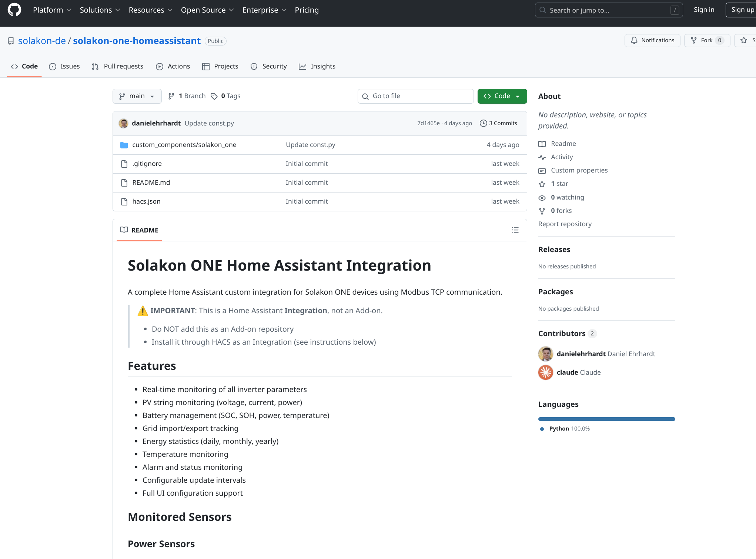756x559 pixels.
Task: Click the file icon next to .gitignore
Action: (x=124, y=164)
